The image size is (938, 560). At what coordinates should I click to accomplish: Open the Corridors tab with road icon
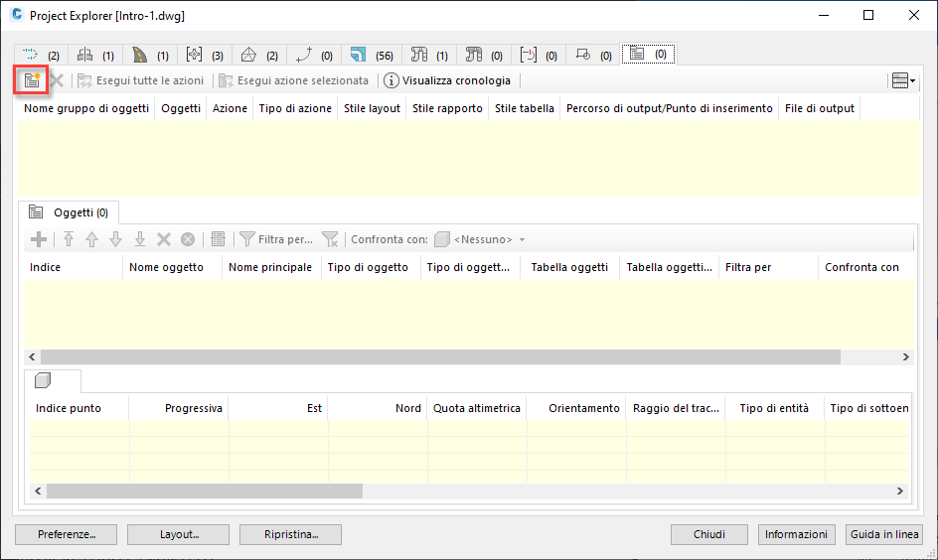(x=150, y=55)
